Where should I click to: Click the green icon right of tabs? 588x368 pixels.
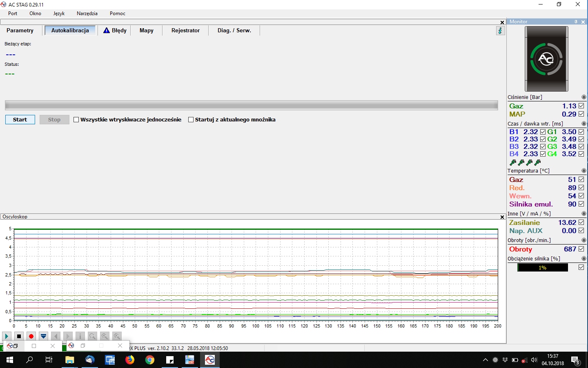[x=500, y=31]
